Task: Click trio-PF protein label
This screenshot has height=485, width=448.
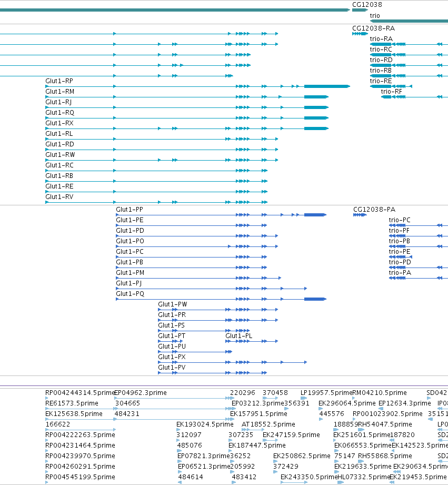Action: [x=399, y=231]
